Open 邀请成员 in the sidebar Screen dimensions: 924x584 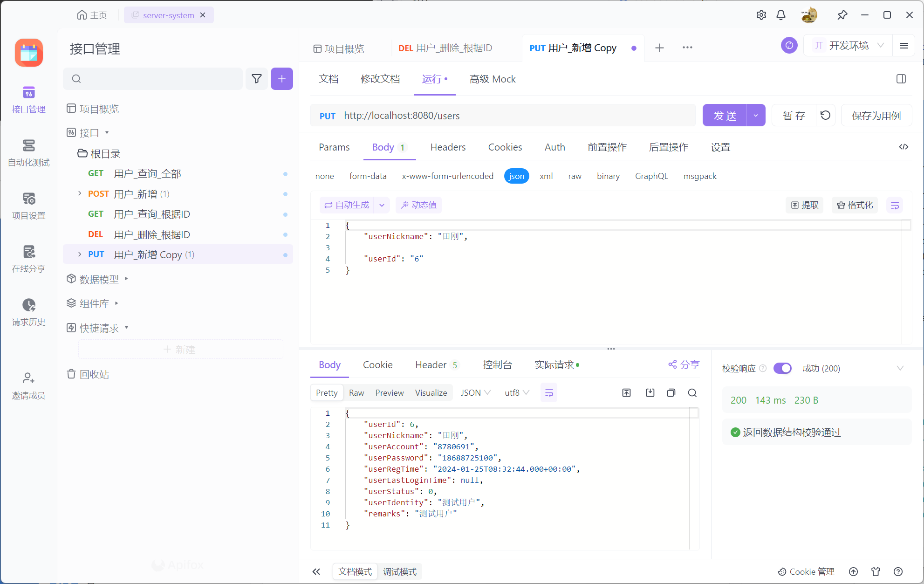tap(28, 386)
